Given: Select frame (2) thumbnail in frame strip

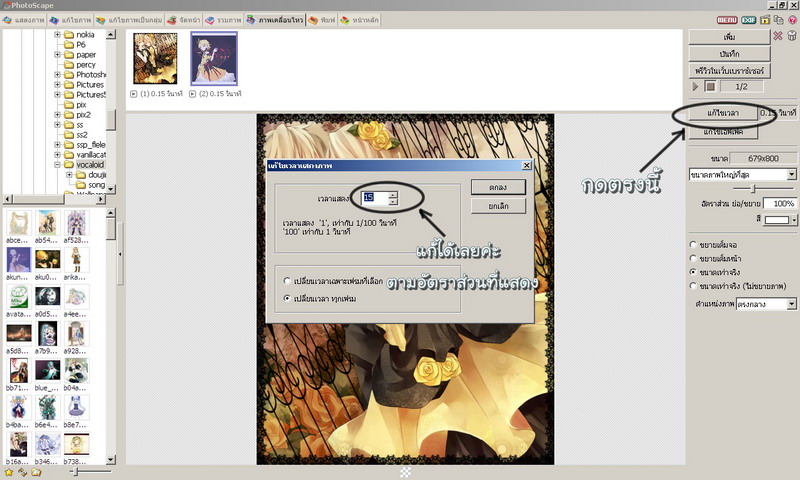Looking at the screenshot, I should tap(214, 58).
